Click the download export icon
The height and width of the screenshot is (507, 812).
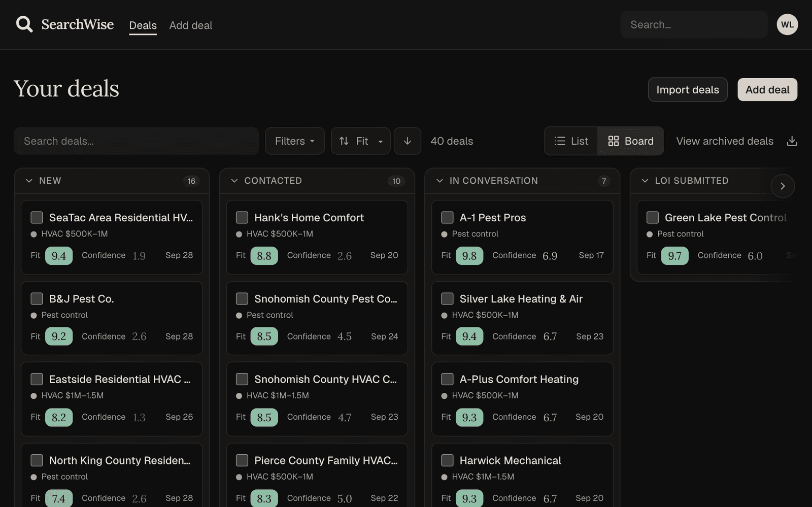792,141
